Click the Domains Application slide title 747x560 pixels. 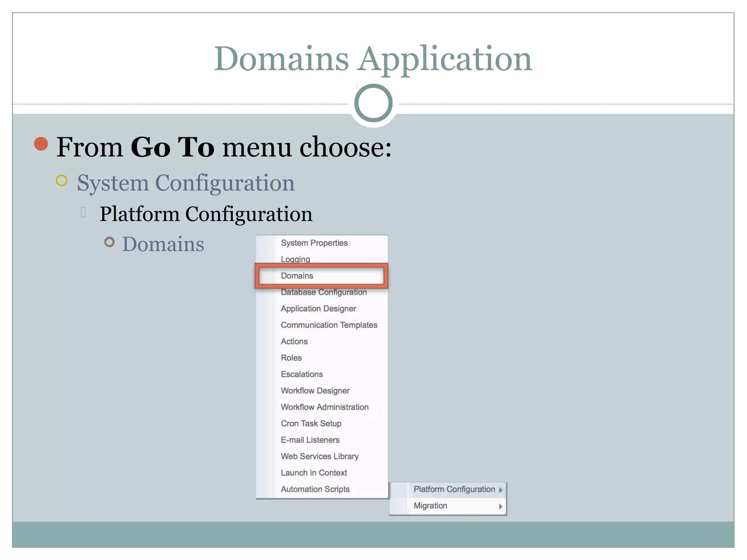coord(373,59)
